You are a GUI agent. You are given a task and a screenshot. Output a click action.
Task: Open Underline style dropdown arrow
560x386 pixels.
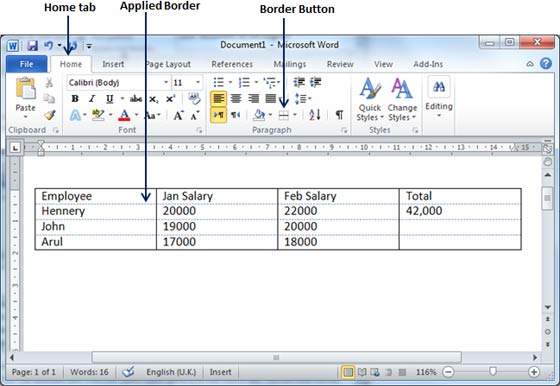point(122,99)
